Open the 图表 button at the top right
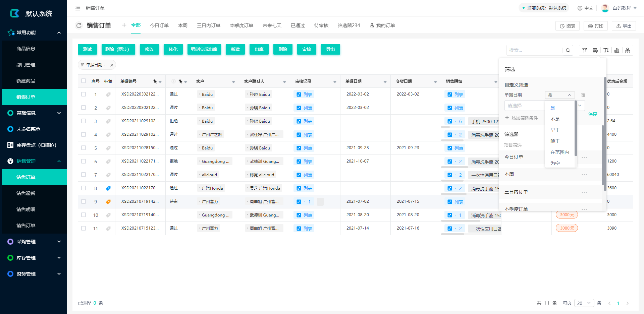Viewport: 644px width, 314px height. click(567, 26)
